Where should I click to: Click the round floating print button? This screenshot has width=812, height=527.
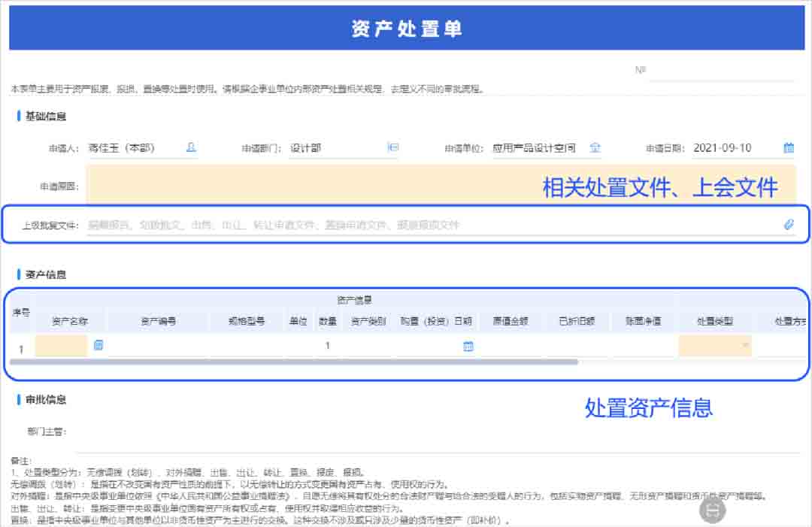713,510
